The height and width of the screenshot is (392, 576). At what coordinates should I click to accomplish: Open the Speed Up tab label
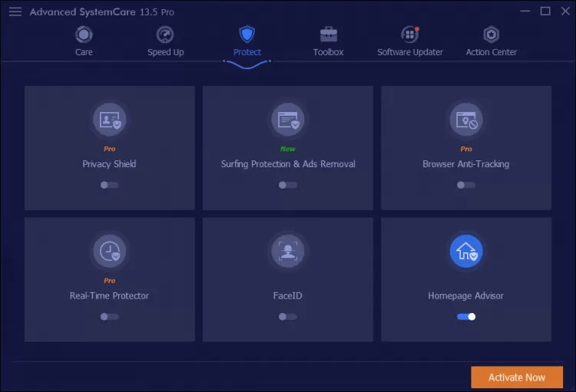166,52
